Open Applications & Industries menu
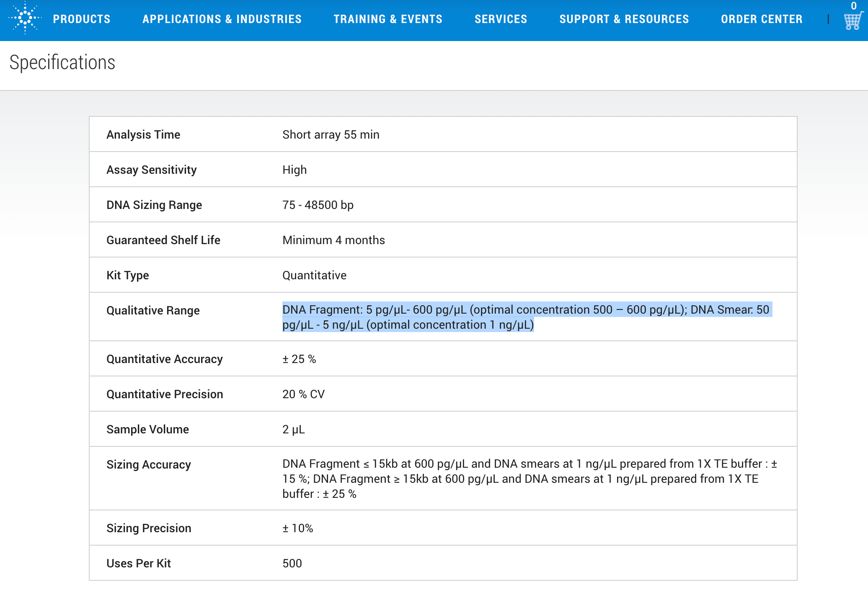Image resolution: width=868 pixels, height=613 pixels. 222,19
